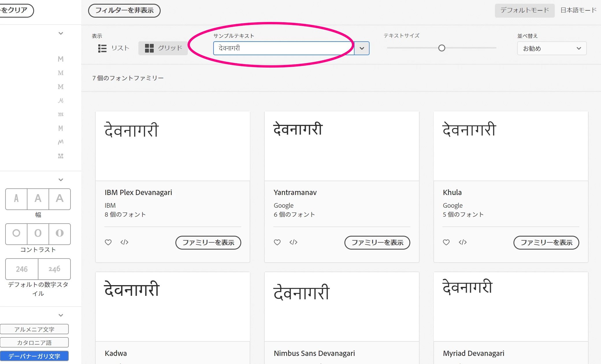
Task: Favorite IBM Plex Devanagari with heart icon
Action: pyautogui.click(x=108, y=242)
